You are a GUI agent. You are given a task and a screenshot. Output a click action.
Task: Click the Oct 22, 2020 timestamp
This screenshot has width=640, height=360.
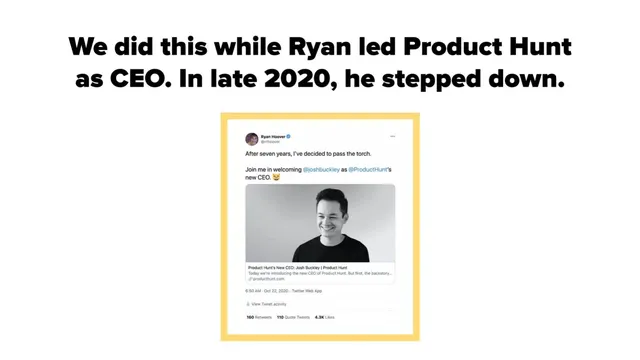tap(276, 291)
